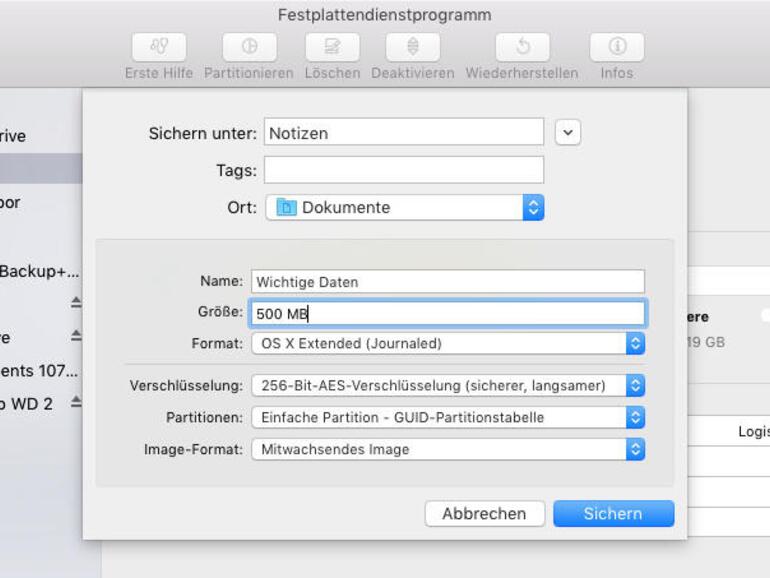Change the Verschlüsselung encryption dropdown

[448, 385]
